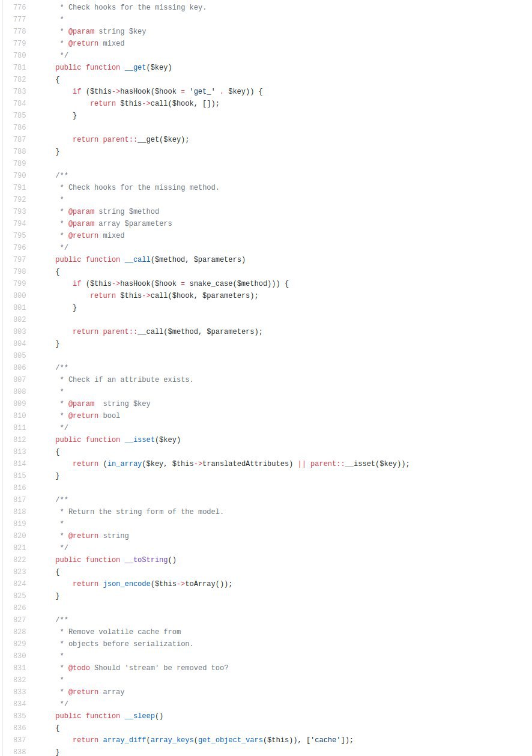Click the 'cache' string literal
The height and width of the screenshot is (756, 532).
(326, 740)
